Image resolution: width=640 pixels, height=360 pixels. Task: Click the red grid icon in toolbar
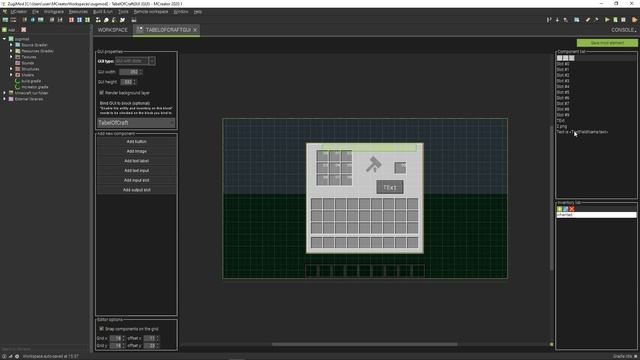[71, 20]
